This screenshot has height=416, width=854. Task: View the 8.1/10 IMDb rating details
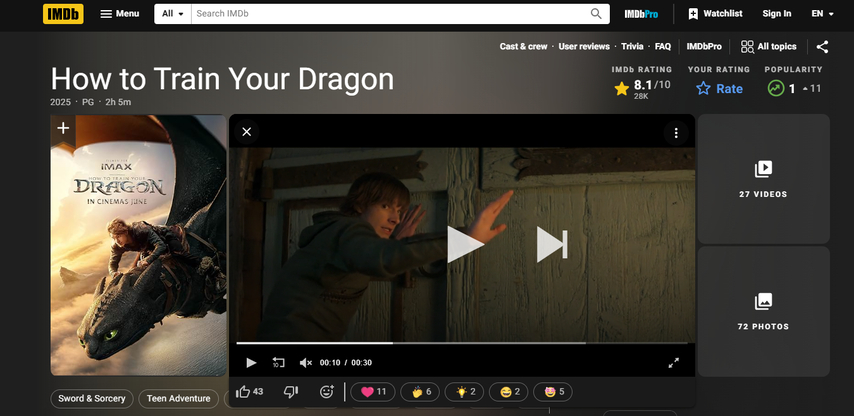click(x=642, y=88)
